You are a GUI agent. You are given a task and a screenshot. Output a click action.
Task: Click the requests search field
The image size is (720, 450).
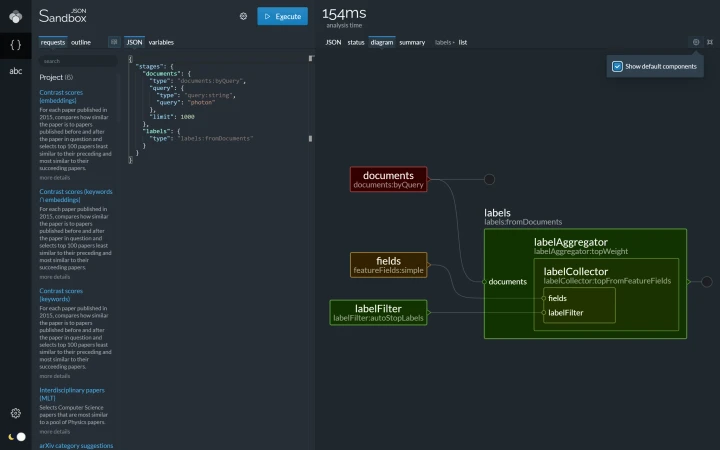click(x=78, y=61)
